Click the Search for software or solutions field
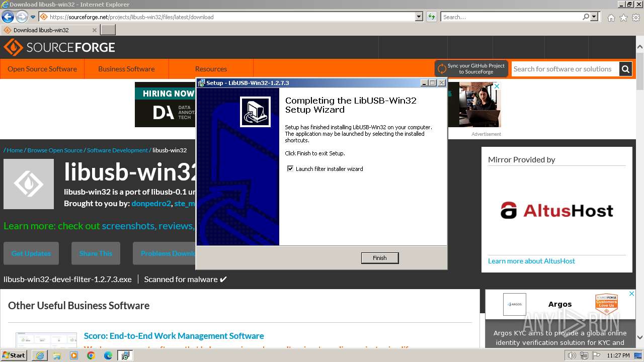 (565, 69)
